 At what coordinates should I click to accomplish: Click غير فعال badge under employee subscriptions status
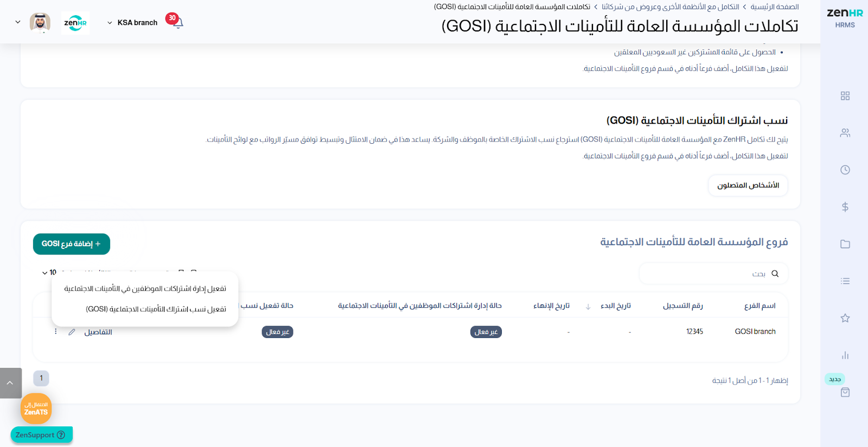[x=486, y=332]
